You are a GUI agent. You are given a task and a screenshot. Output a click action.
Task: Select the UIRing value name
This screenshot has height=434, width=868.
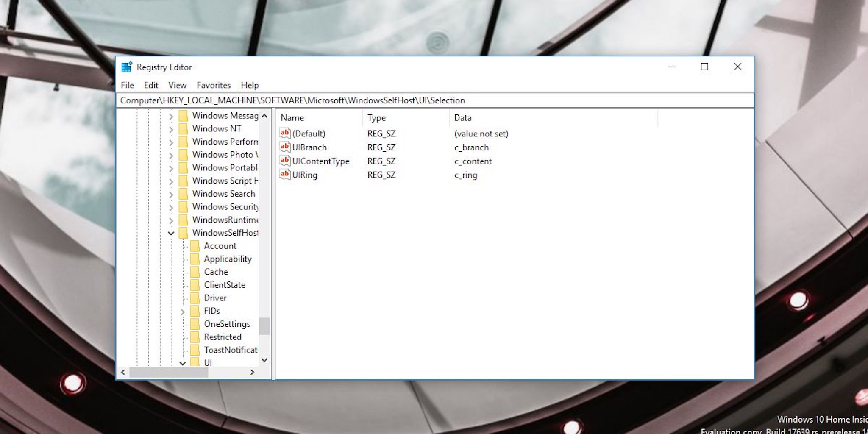click(x=305, y=175)
